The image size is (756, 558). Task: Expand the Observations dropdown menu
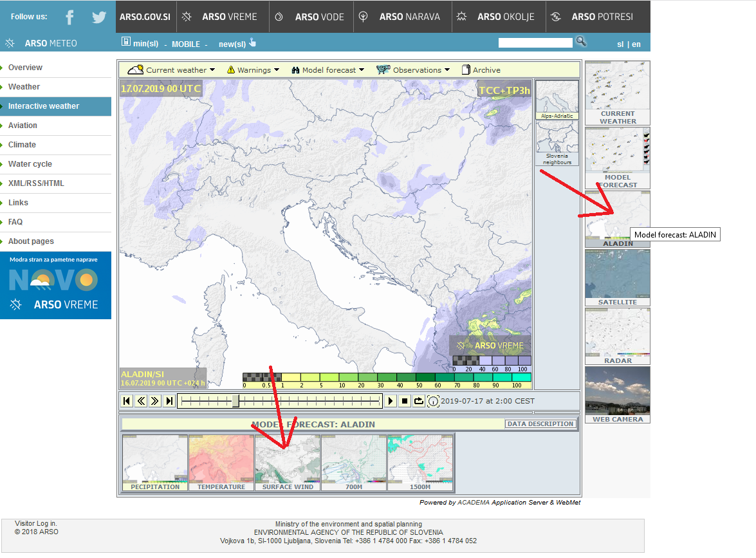point(413,70)
